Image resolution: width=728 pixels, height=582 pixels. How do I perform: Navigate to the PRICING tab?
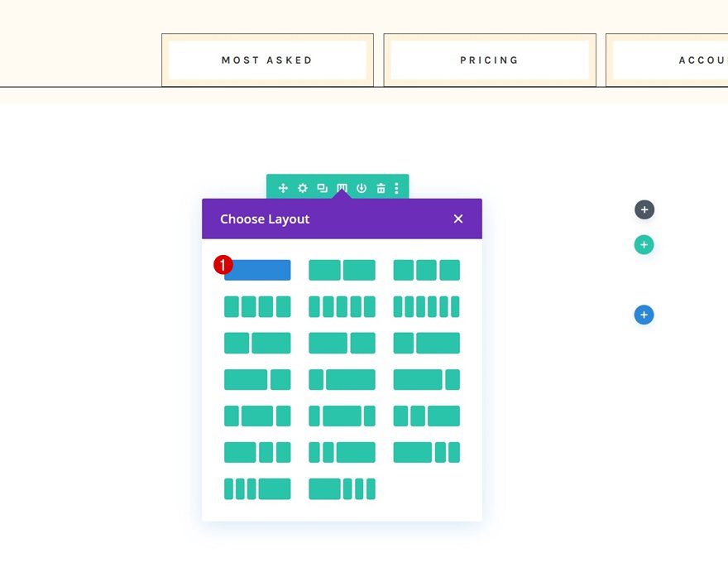point(489,60)
